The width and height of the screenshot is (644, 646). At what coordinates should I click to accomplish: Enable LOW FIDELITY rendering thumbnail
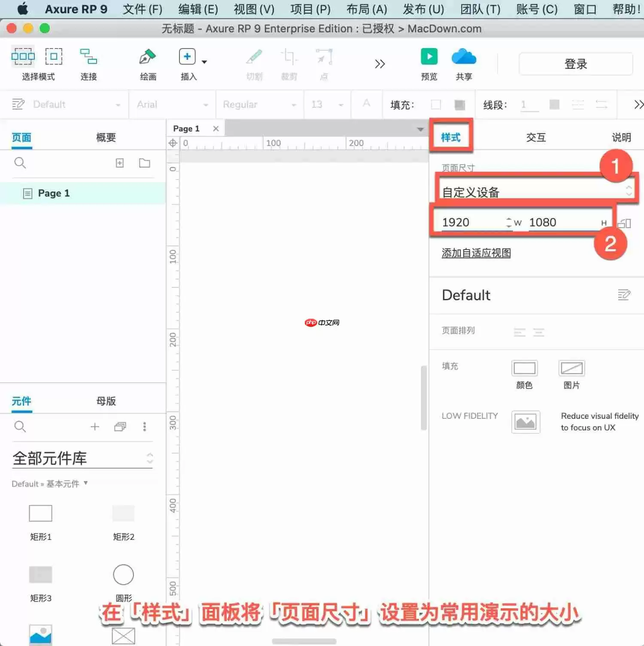tap(526, 422)
